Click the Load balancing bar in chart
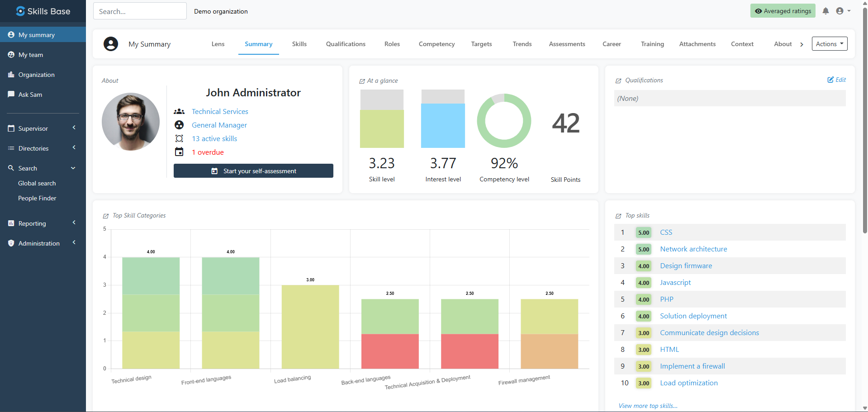This screenshot has width=868, height=412. [x=310, y=327]
